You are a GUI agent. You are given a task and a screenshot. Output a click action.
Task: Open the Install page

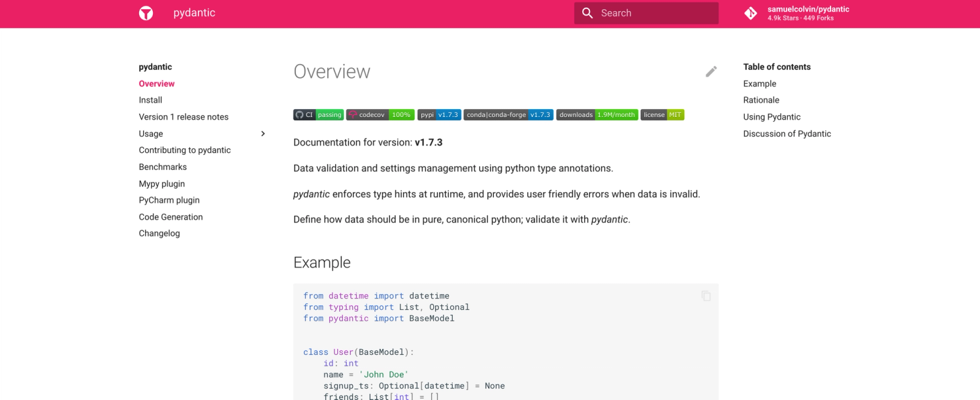150,100
